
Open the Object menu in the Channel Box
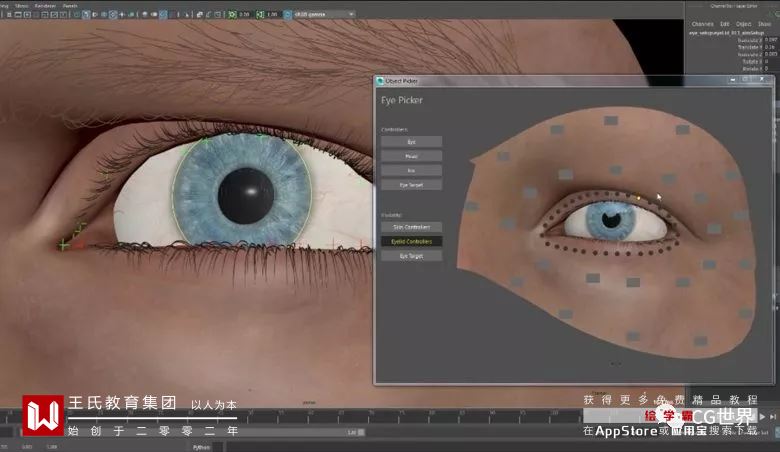pyautogui.click(x=744, y=24)
